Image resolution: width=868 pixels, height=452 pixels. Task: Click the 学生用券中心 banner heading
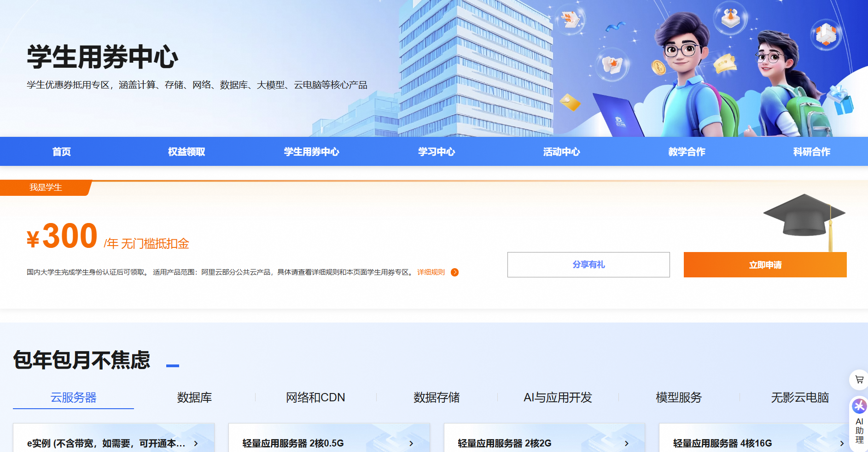(x=102, y=57)
